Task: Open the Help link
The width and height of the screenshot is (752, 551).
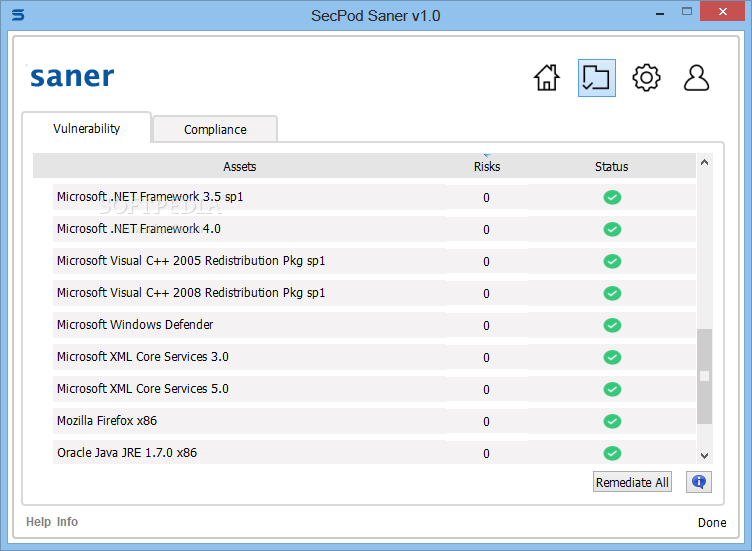Action: coord(38,522)
